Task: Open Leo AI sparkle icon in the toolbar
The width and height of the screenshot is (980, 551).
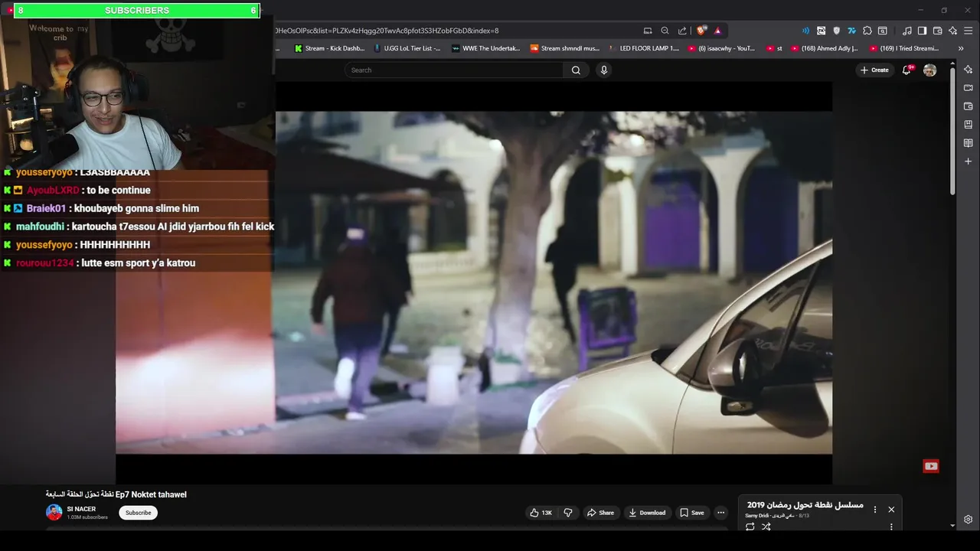Action: click(952, 31)
